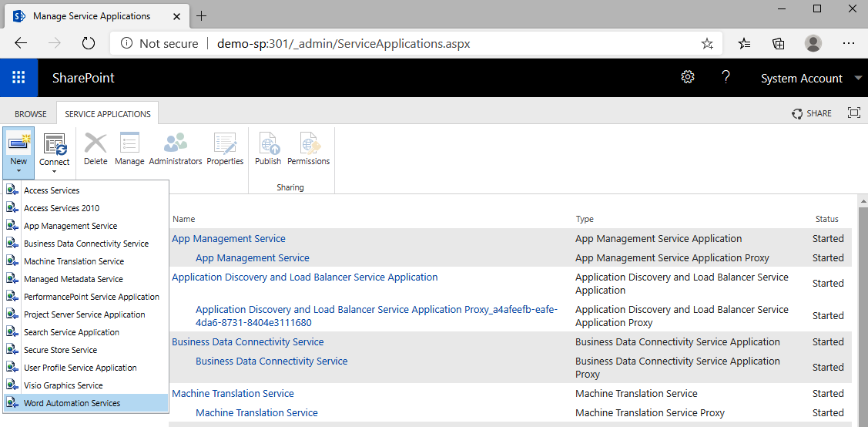Viewport: 868px width, 427px height.
Task: Click the Administrators ribbon icon
Action: click(x=176, y=143)
